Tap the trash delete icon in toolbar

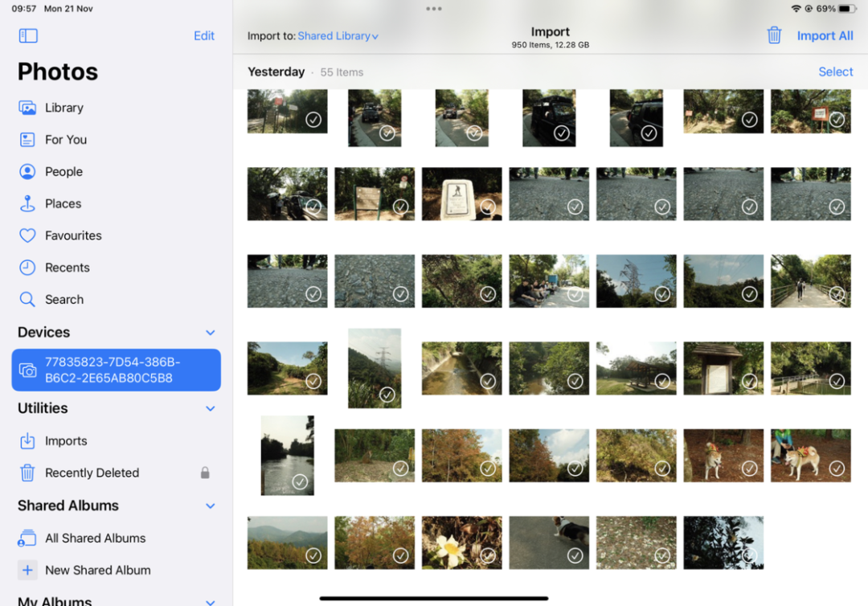(x=774, y=35)
